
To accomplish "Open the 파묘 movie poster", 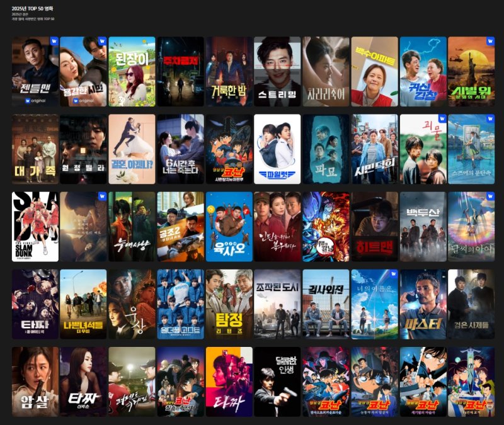I will point(326,149).
